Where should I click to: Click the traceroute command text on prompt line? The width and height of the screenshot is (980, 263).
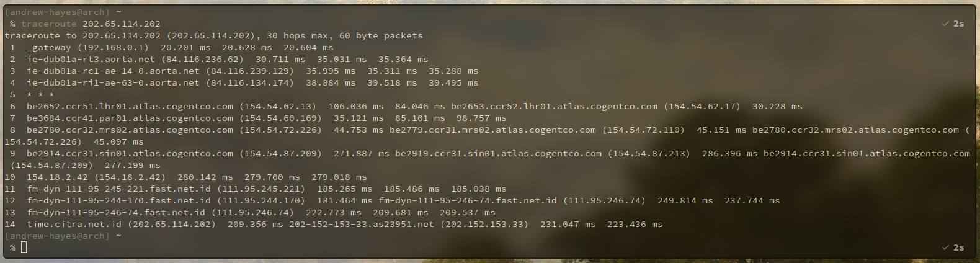(91, 24)
